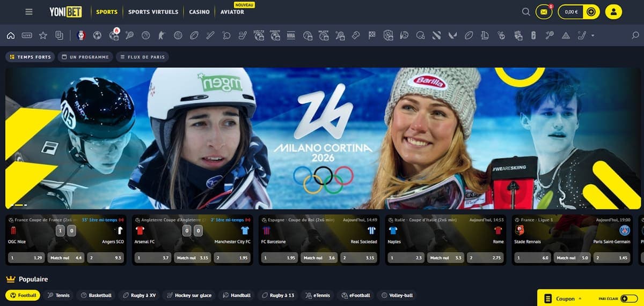The height and width of the screenshot is (306, 644).
Task: Click the 0,00 € balance display
Action: click(572, 12)
